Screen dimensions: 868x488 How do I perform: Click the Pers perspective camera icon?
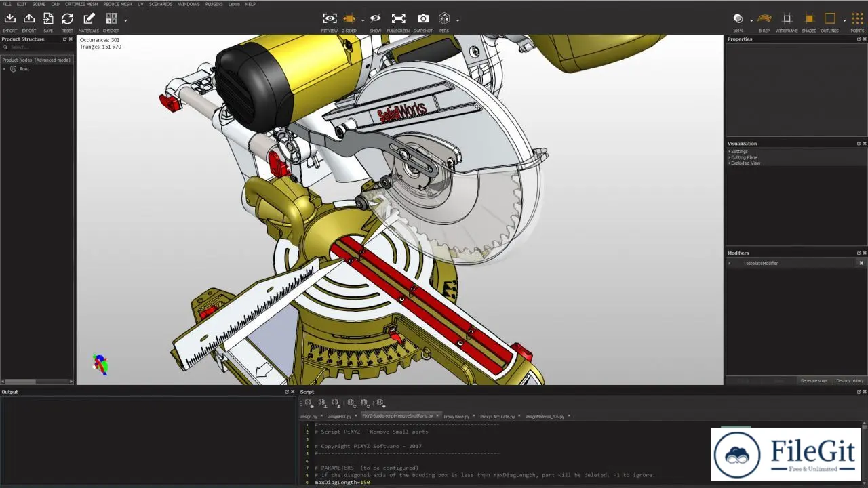444,19
